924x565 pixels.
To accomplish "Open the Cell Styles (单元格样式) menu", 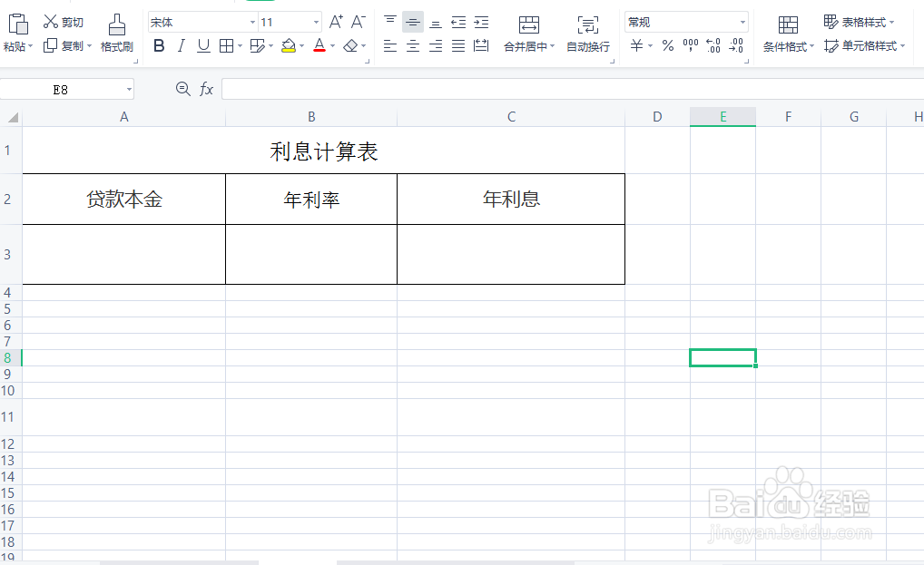I will (863, 45).
